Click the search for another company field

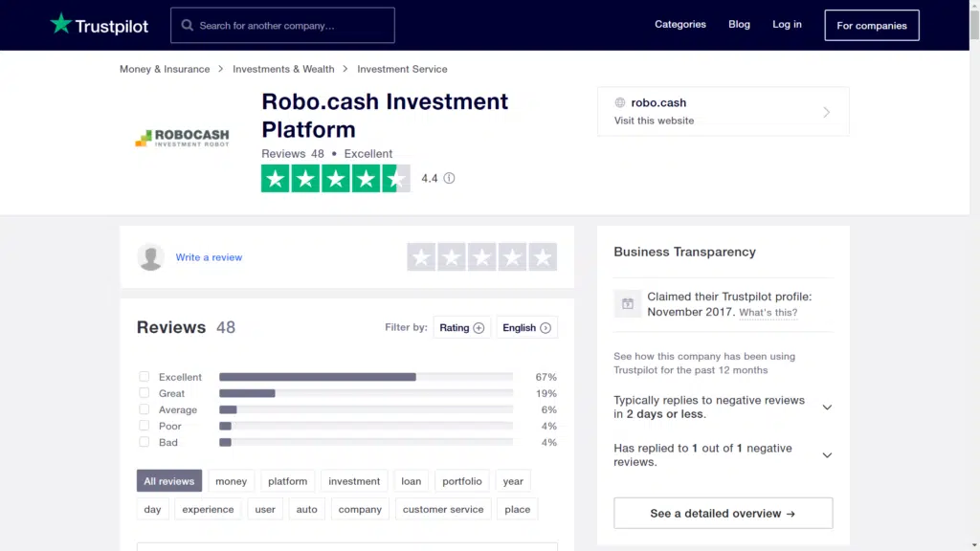tap(282, 26)
